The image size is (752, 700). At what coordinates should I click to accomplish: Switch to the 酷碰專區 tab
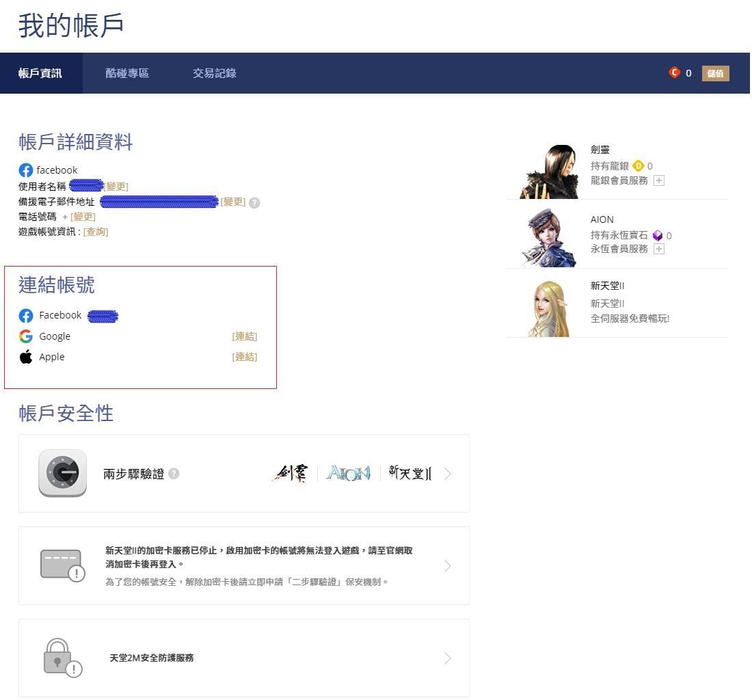click(126, 73)
